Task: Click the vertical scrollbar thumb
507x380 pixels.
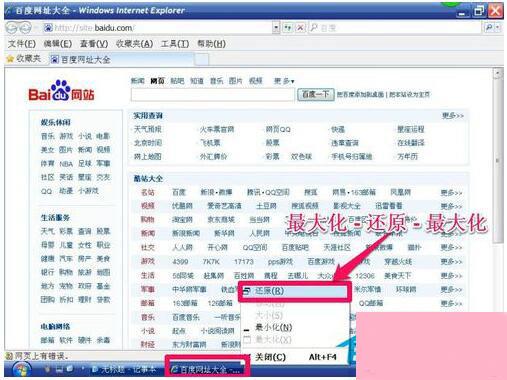Action: coord(498,161)
